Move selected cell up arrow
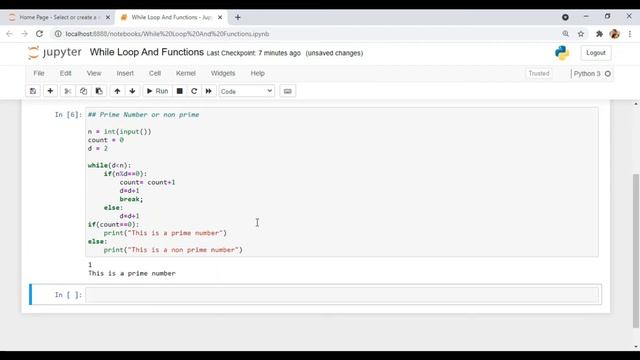640x360 pixels. tap(117, 91)
